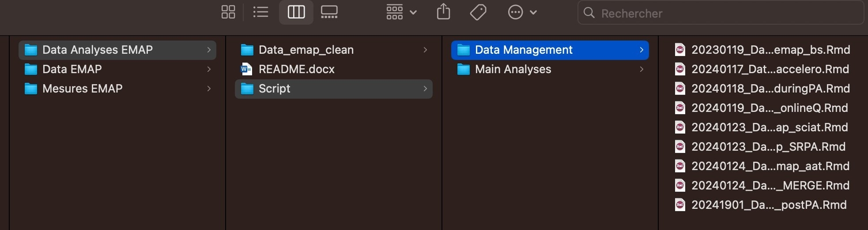Open the Data_emap_clean folder
The width and height of the screenshot is (868, 230).
pyautogui.click(x=306, y=50)
